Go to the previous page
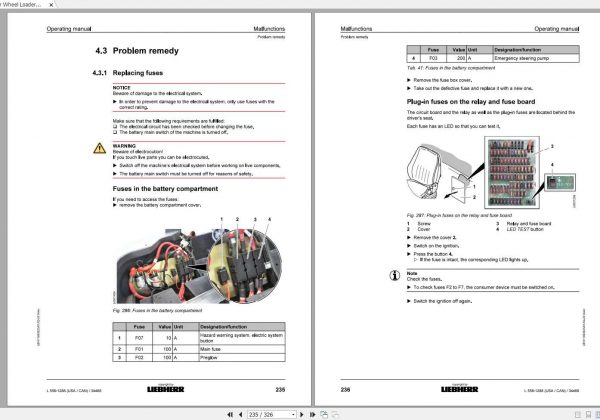This screenshot has width=600, height=420. coord(240,415)
